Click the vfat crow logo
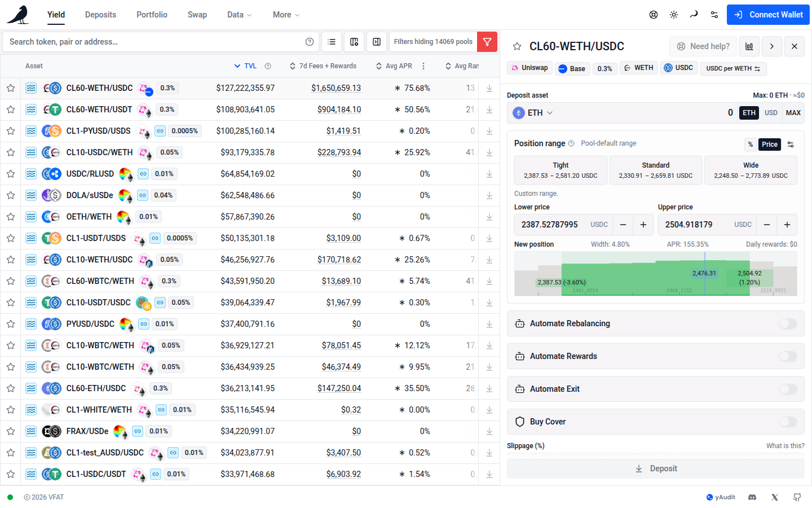This screenshot has height=508, width=812. [x=18, y=15]
